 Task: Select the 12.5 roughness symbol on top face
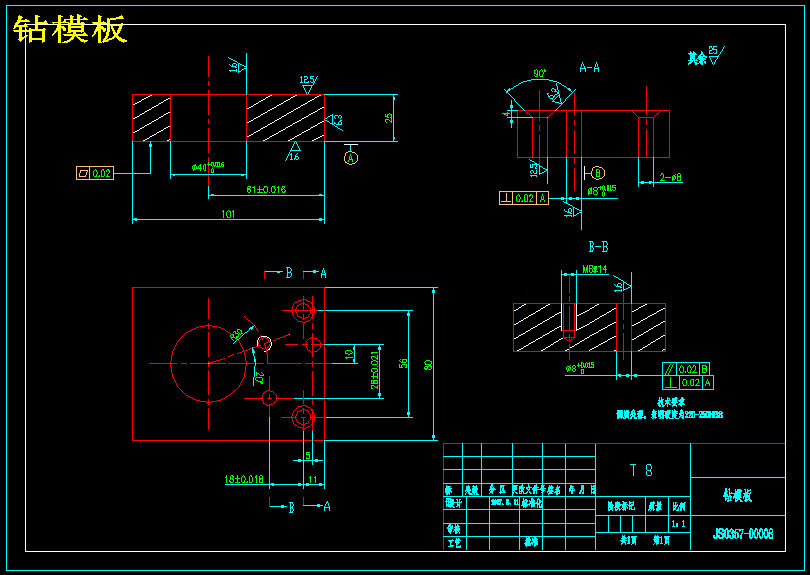(x=308, y=84)
